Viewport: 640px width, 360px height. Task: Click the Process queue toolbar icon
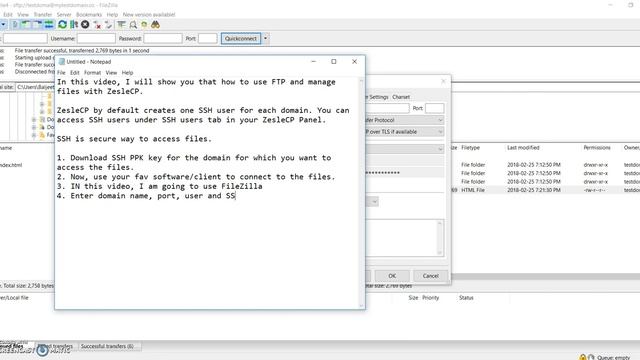coord(74,25)
